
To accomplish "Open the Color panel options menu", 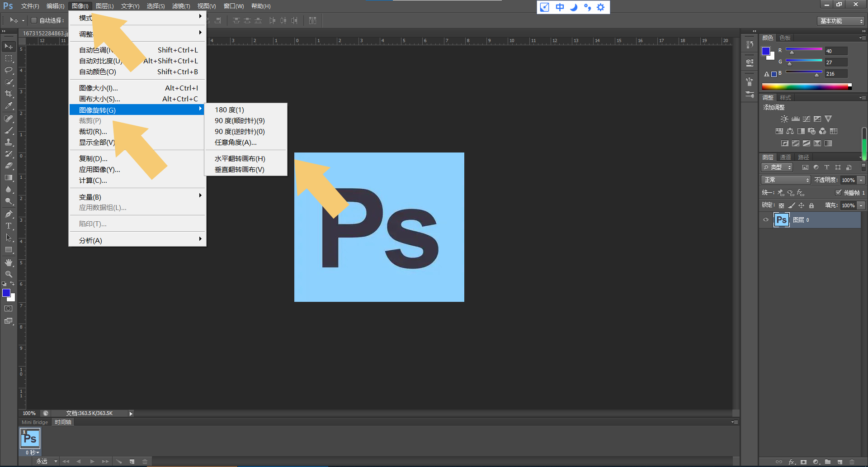I will (x=863, y=38).
